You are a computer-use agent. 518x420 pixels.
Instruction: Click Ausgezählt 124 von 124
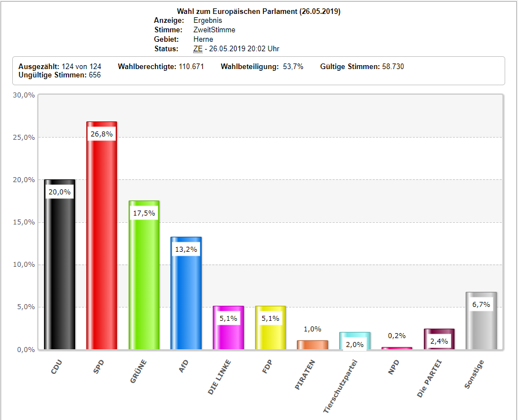pos(60,66)
